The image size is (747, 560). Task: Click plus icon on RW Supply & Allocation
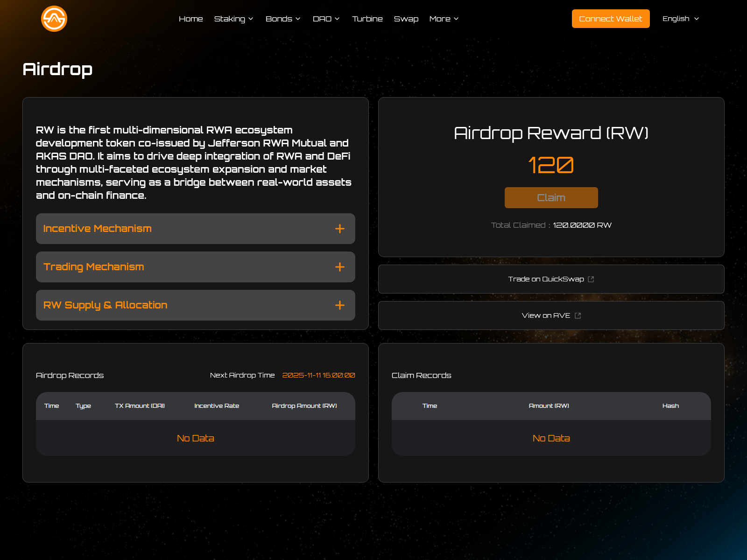[x=339, y=305]
